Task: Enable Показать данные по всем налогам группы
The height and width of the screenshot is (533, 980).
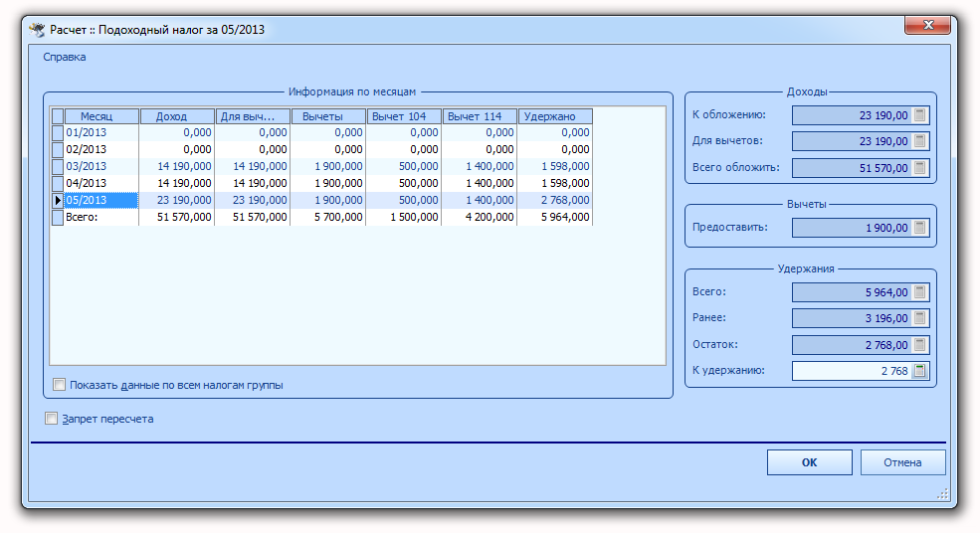Action: tap(60, 384)
